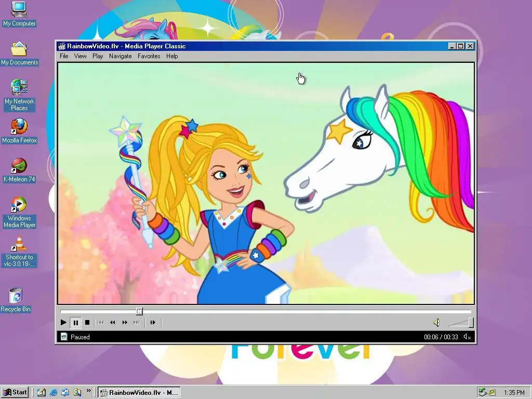
Task: Click the paused video frame
Action: pos(266,183)
